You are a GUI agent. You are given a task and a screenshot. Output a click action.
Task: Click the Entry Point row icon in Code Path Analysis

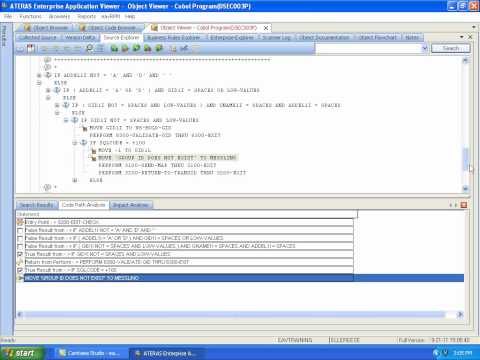coord(20,222)
